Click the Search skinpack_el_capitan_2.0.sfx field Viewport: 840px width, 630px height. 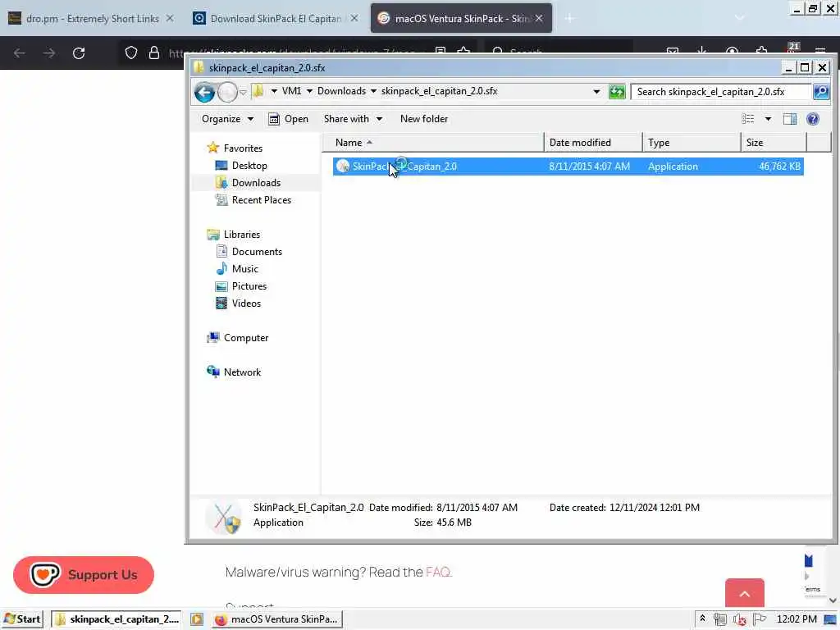(720, 92)
